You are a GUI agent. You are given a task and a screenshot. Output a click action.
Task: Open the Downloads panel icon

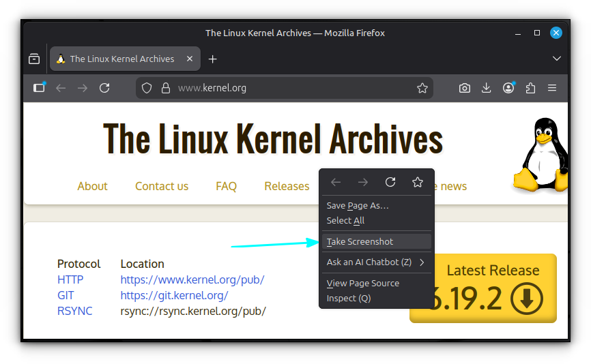pos(487,88)
